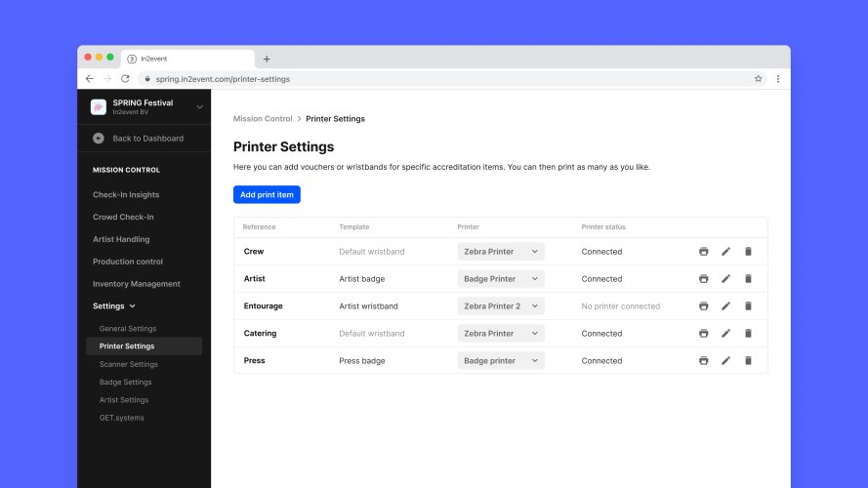Viewport: 868px width, 488px height.
Task: Go Back to Dashboard
Action: click(x=139, y=139)
